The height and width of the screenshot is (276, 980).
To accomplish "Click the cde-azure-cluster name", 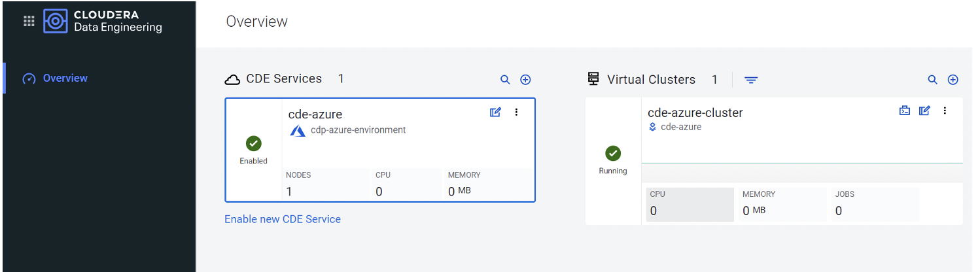I will 695,112.
